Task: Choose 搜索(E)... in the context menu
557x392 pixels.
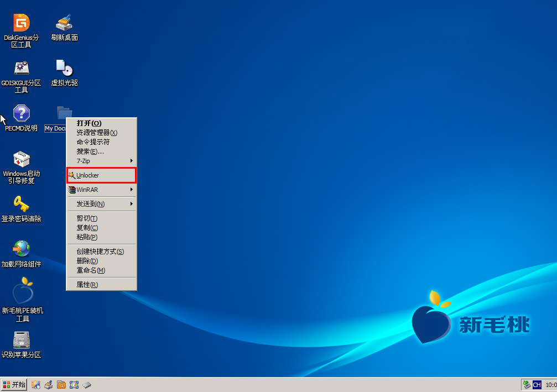Action: tap(102, 151)
